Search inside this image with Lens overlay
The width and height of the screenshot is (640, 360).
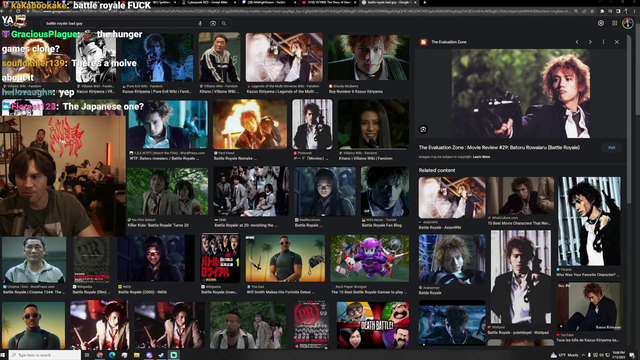[423, 129]
